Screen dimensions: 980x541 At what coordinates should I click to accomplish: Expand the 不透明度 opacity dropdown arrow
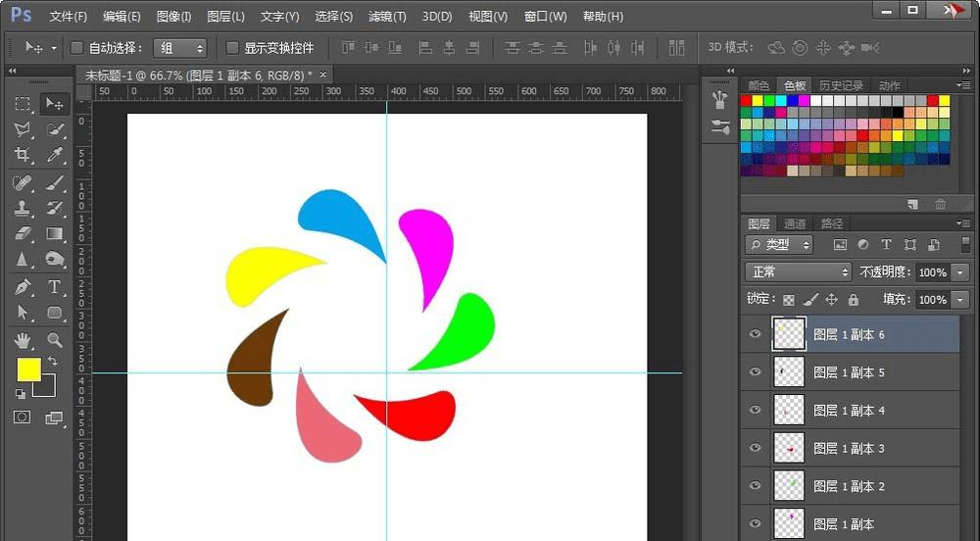pyautogui.click(x=960, y=272)
